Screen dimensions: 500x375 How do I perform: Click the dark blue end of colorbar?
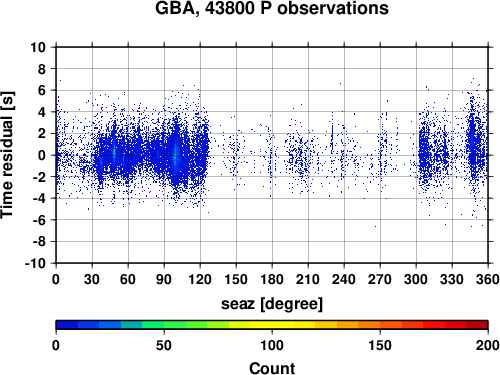tap(67, 325)
